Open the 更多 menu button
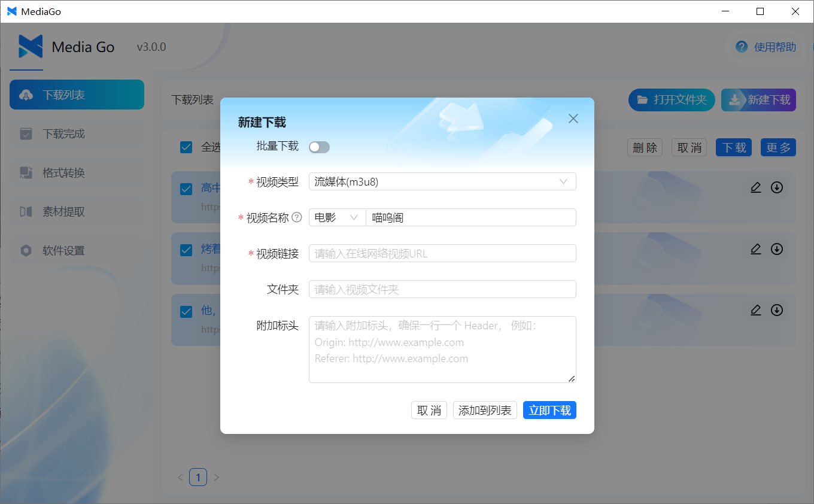The height and width of the screenshot is (504, 814). pyautogui.click(x=778, y=147)
